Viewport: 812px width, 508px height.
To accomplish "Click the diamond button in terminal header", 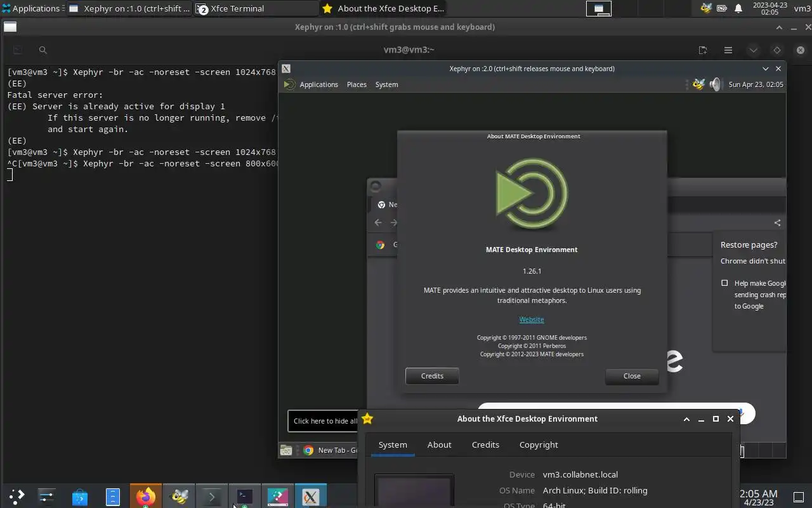I will (x=777, y=50).
